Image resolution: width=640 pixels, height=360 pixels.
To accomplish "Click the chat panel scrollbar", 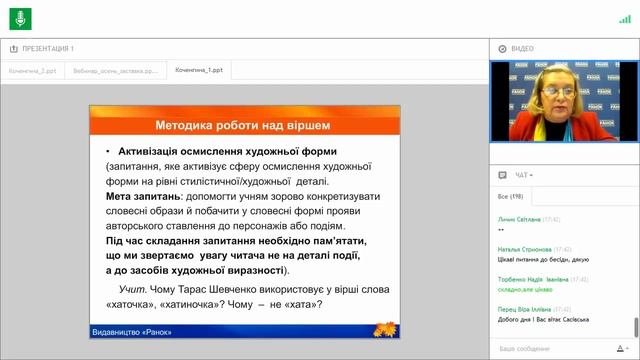I will [x=636, y=327].
